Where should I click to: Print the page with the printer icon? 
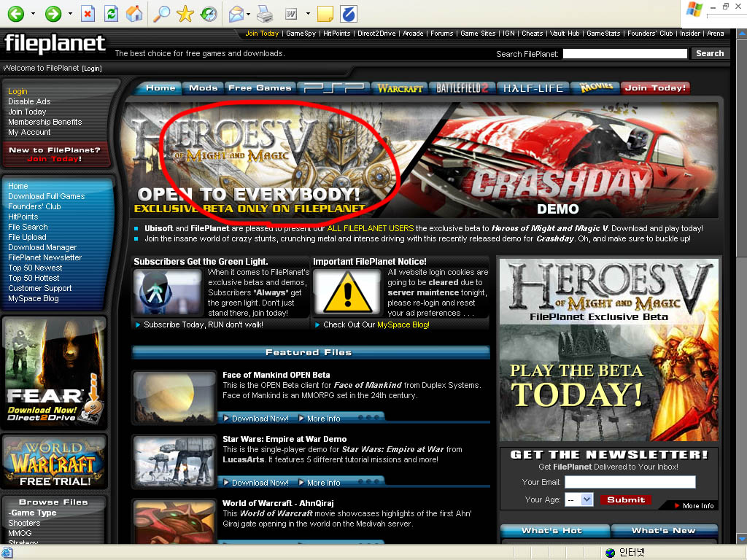266,14
